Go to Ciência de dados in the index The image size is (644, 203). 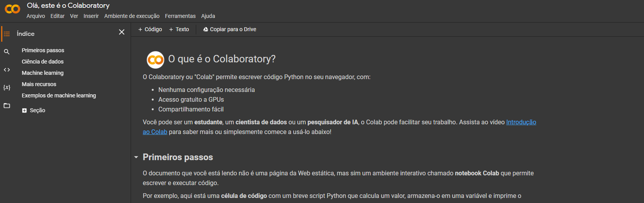click(43, 62)
